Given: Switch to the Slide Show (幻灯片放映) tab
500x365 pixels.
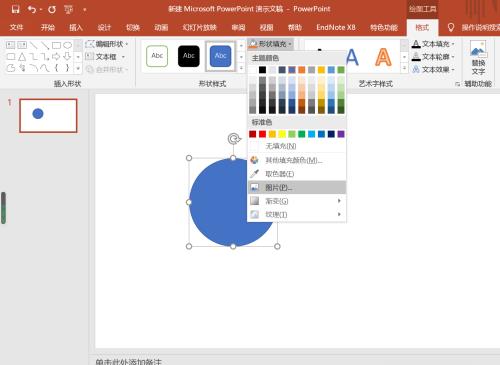Looking at the screenshot, I should tap(199, 27).
